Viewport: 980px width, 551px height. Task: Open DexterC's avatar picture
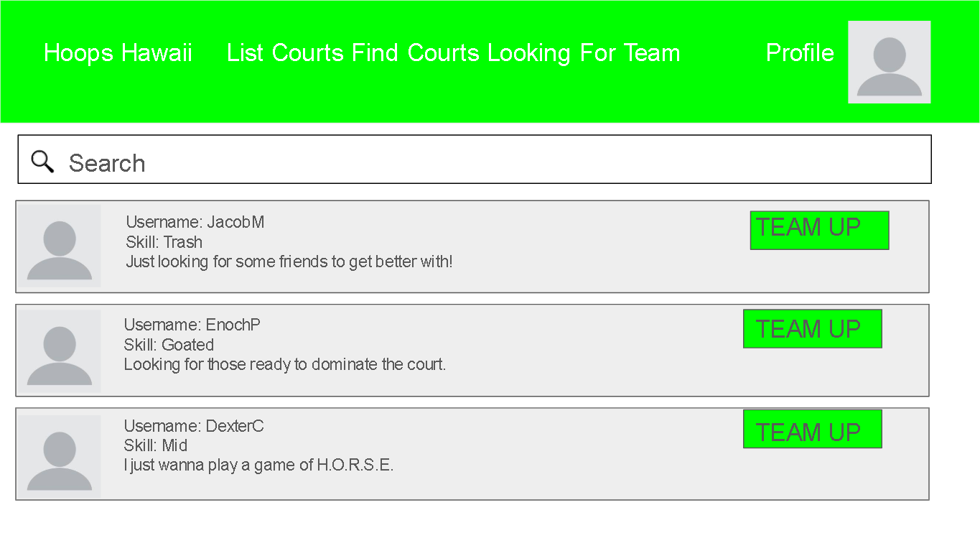60,456
